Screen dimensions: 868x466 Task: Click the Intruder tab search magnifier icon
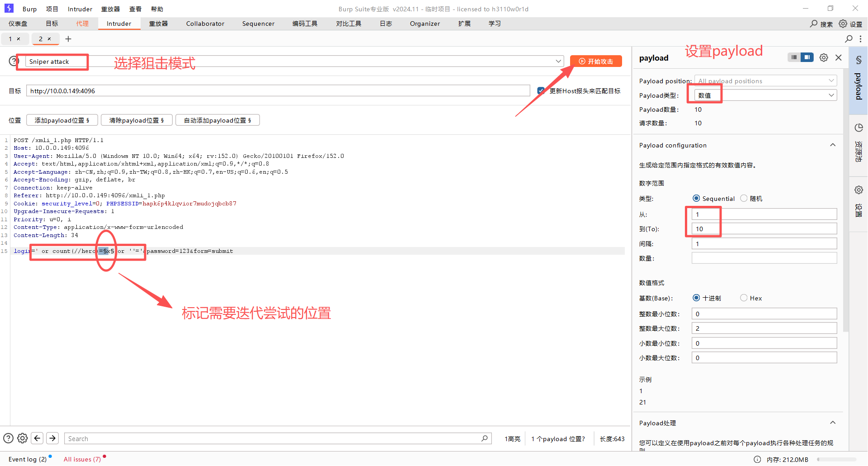tap(849, 39)
